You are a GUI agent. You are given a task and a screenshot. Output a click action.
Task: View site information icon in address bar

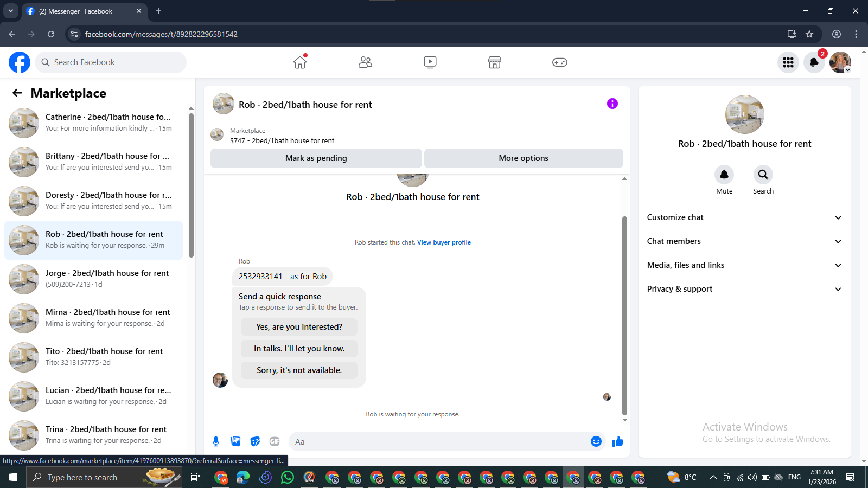click(74, 34)
